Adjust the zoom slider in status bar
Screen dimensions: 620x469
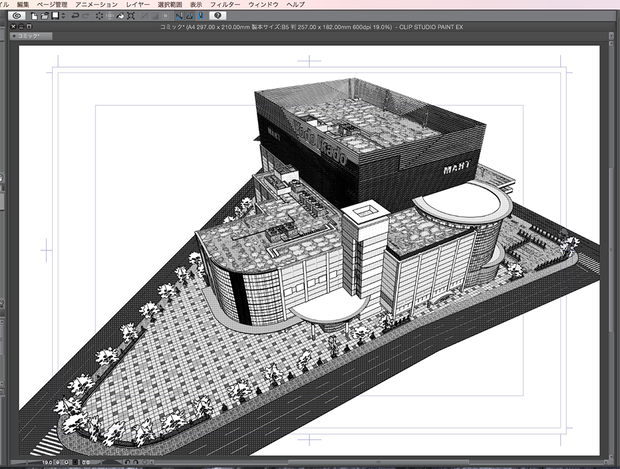25,462
